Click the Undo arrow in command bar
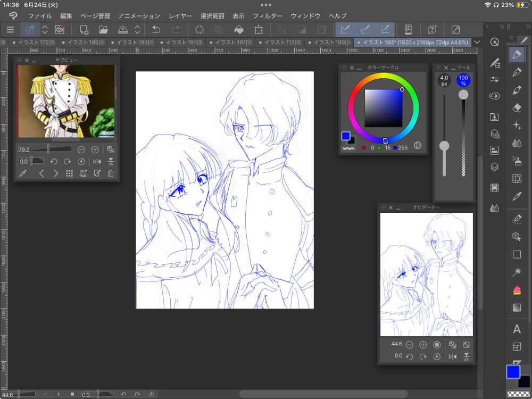532x399 pixels. click(156, 30)
